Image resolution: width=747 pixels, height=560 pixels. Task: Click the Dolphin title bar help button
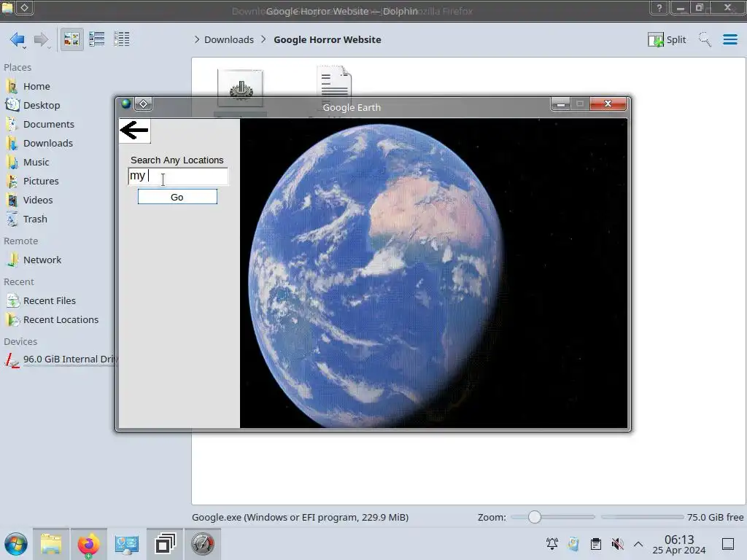pyautogui.click(x=659, y=7)
